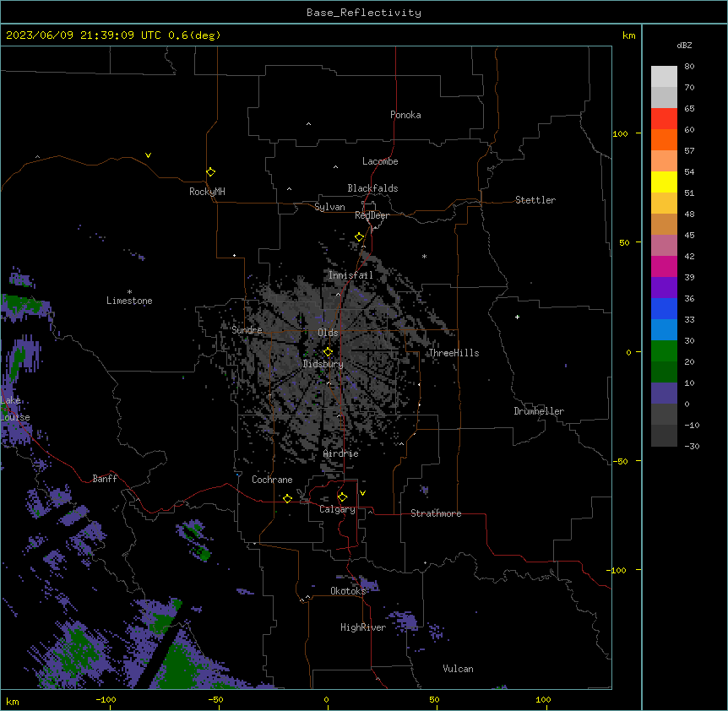Click the purple radar echo near Okotoks
Viewport: 728px width, 711px height.
click(369, 583)
